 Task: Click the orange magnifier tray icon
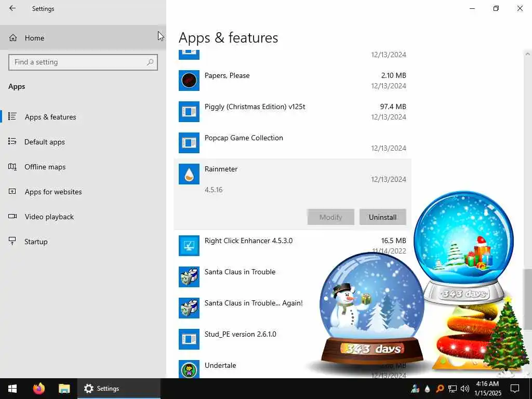pyautogui.click(x=440, y=389)
